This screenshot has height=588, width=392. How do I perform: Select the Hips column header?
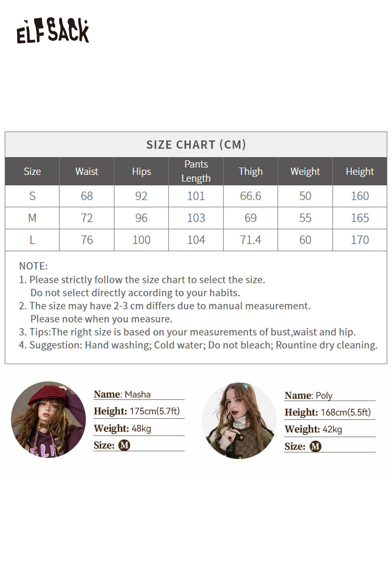coord(142,171)
